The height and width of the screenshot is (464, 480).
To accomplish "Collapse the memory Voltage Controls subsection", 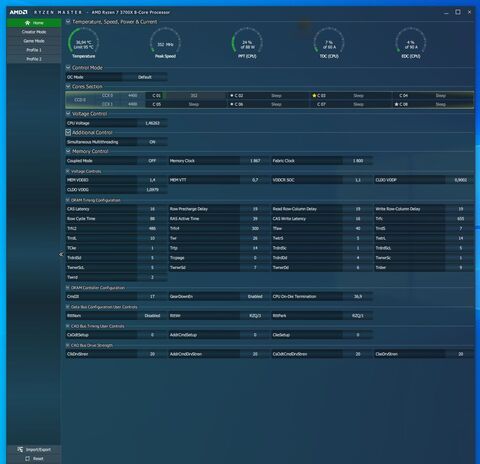I will tap(68, 171).
